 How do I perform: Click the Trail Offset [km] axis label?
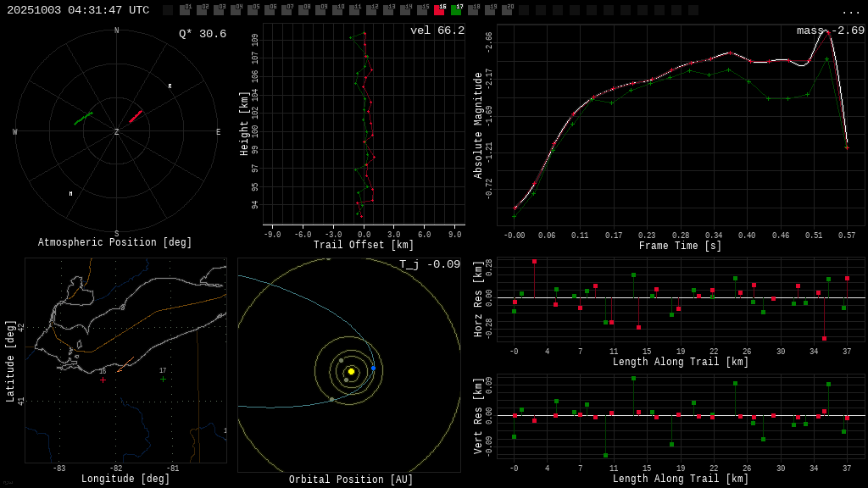pyautogui.click(x=364, y=245)
